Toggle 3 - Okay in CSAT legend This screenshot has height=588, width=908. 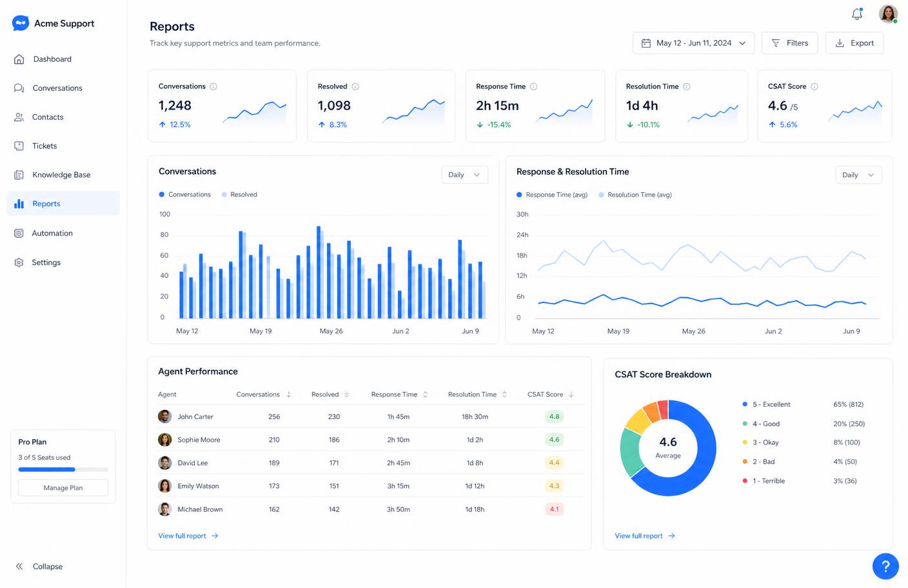(760, 442)
